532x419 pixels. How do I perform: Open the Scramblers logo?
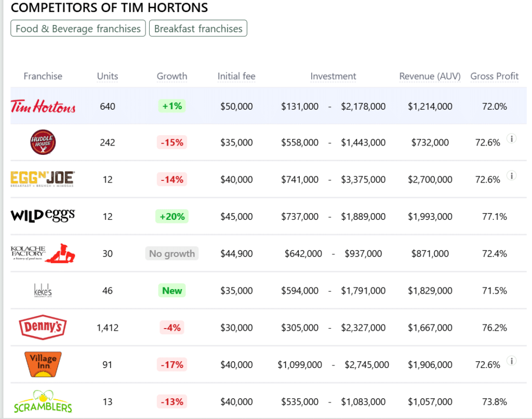pyautogui.click(x=43, y=402)
